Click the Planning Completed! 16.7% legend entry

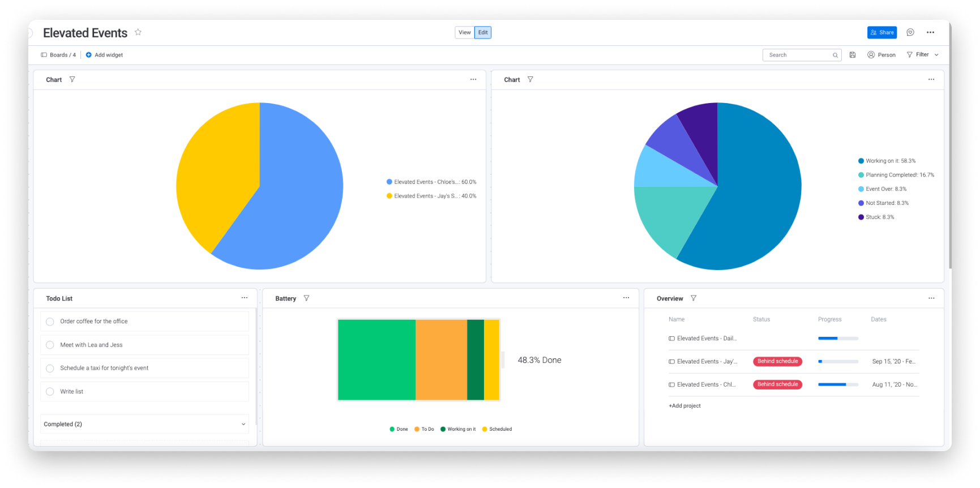[x=896, y=175]
